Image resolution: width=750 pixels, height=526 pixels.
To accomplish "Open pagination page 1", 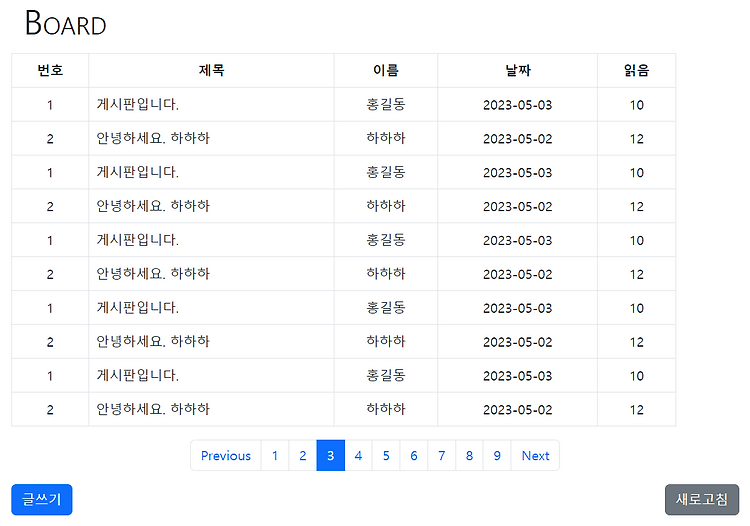I will point(275,455).
